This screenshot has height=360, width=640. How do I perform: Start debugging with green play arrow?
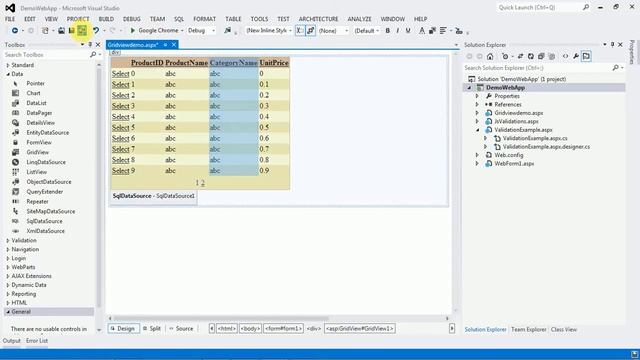point(132,31)
